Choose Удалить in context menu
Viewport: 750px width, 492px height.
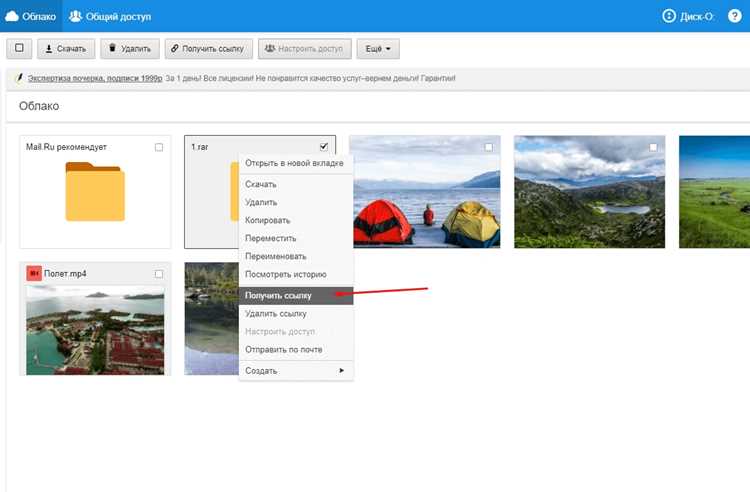pos(296,202)
